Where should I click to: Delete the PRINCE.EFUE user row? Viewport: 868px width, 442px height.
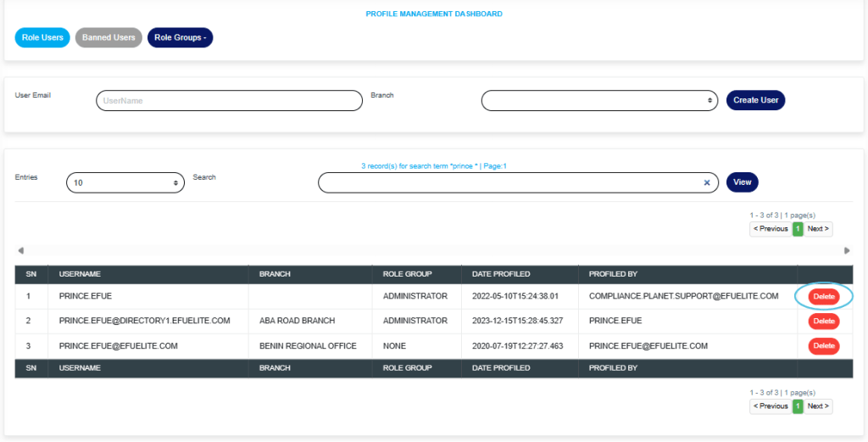coord(823,296)
